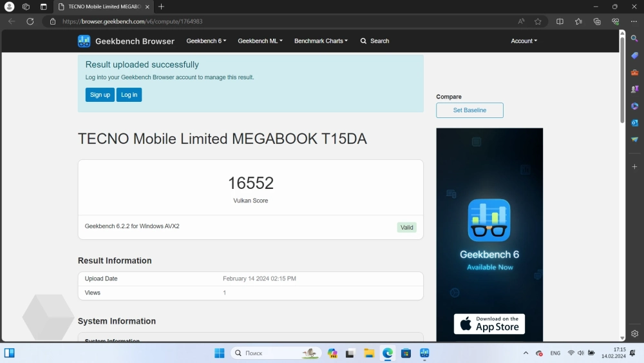644x363 pixels.
Task: Add page to favorites with star icon
Action: pyautogui.click(x=538, y=21)
